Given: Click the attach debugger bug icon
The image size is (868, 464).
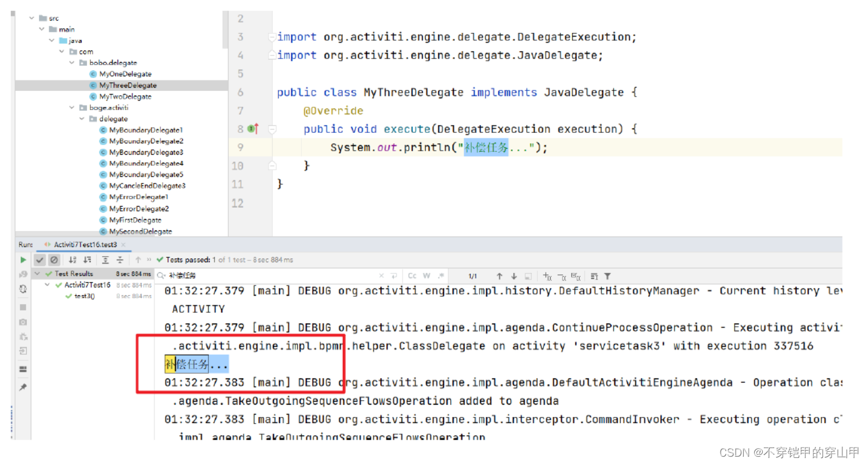Looking at the screenshot, I should [x=23, y=336].
